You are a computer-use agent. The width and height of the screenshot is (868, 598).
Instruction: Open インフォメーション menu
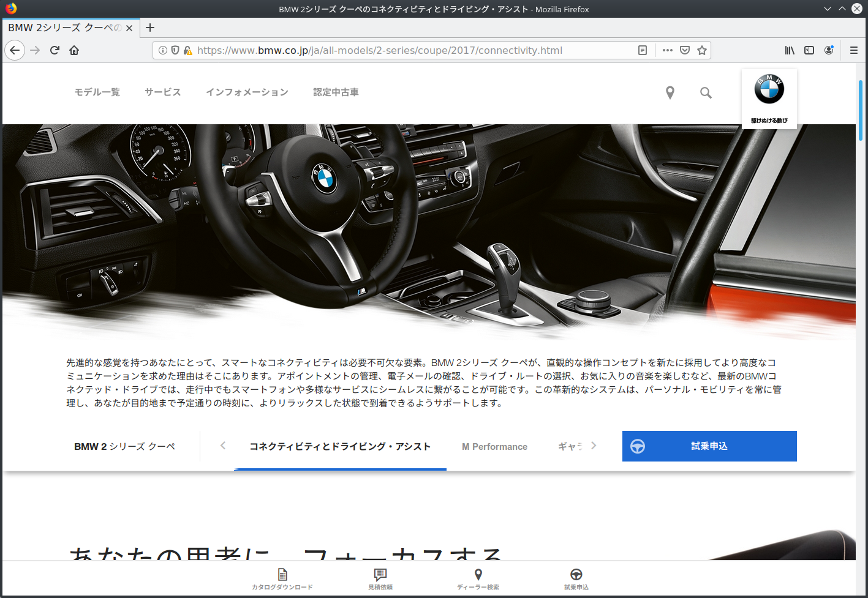[247, 92]
